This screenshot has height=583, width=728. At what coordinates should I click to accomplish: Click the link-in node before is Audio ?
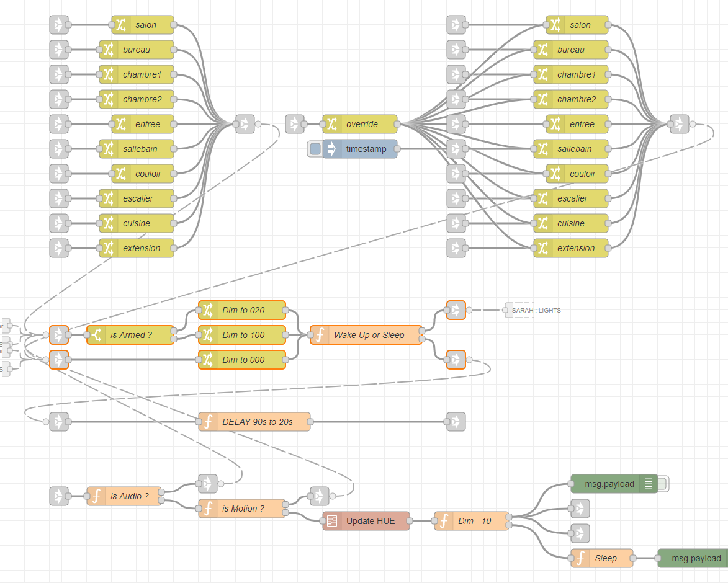[x=58, y=496]
